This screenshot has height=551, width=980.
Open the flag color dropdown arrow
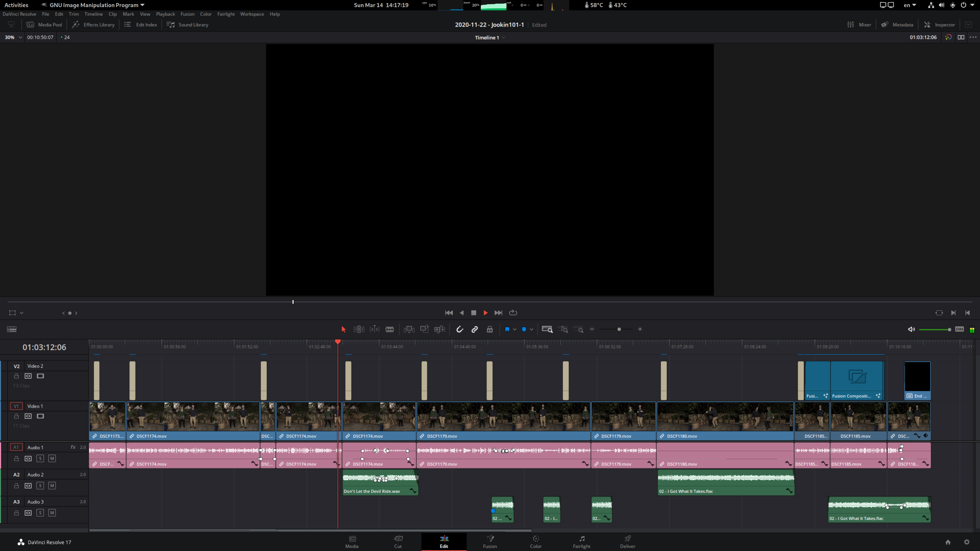click(514, 329)
